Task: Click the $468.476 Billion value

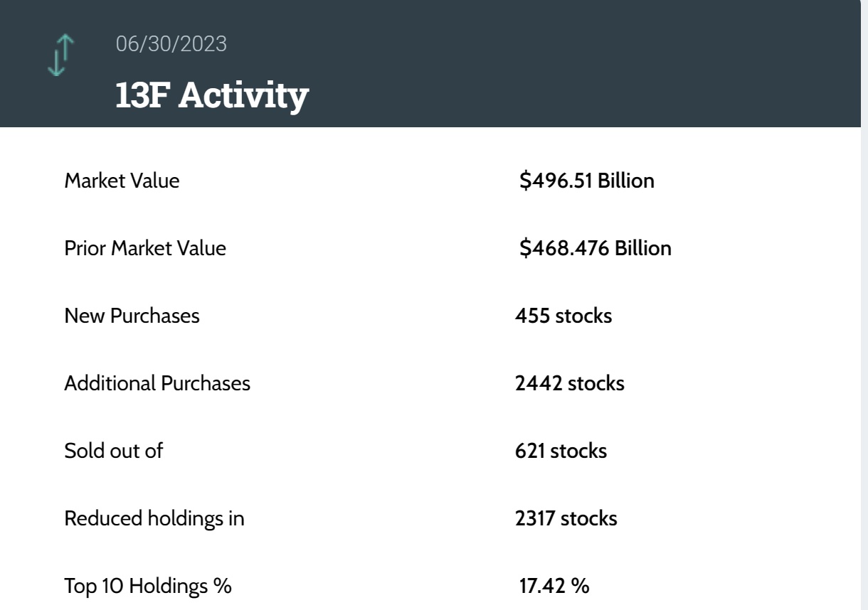Action: (595, 249)
